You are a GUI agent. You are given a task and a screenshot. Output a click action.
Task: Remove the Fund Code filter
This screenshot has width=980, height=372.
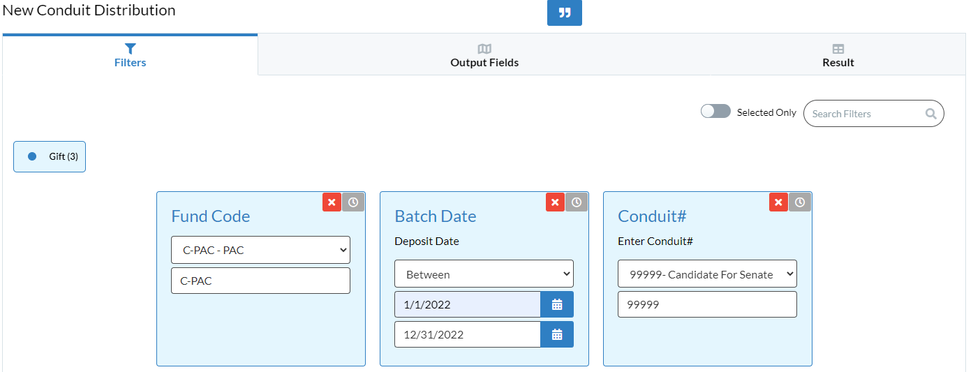332,202
